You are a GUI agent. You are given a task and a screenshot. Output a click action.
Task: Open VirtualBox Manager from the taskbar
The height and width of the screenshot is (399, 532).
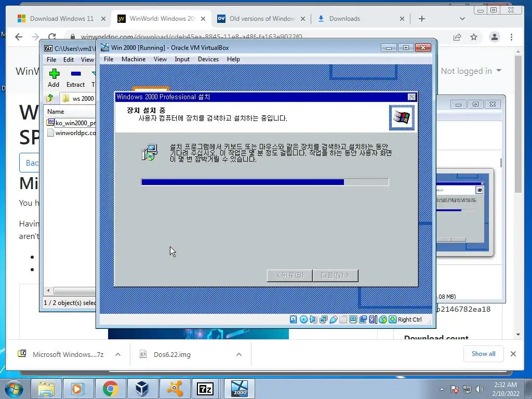[x=142, y=389]
